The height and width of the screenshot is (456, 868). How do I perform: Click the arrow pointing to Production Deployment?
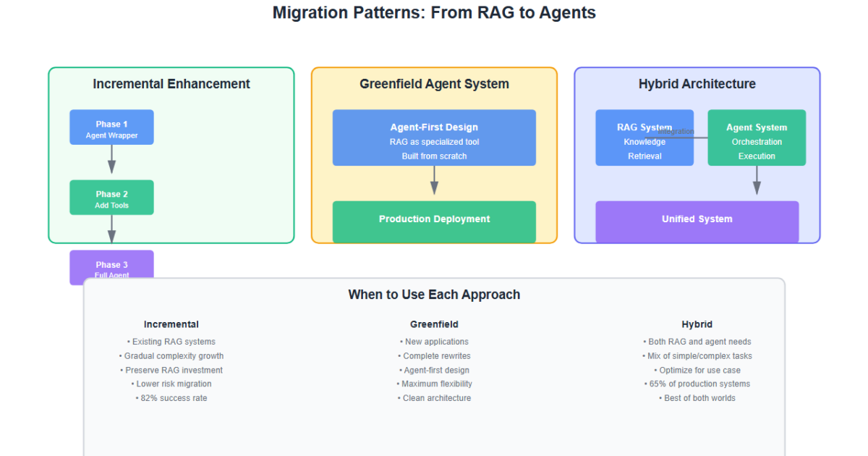(434, 182)
